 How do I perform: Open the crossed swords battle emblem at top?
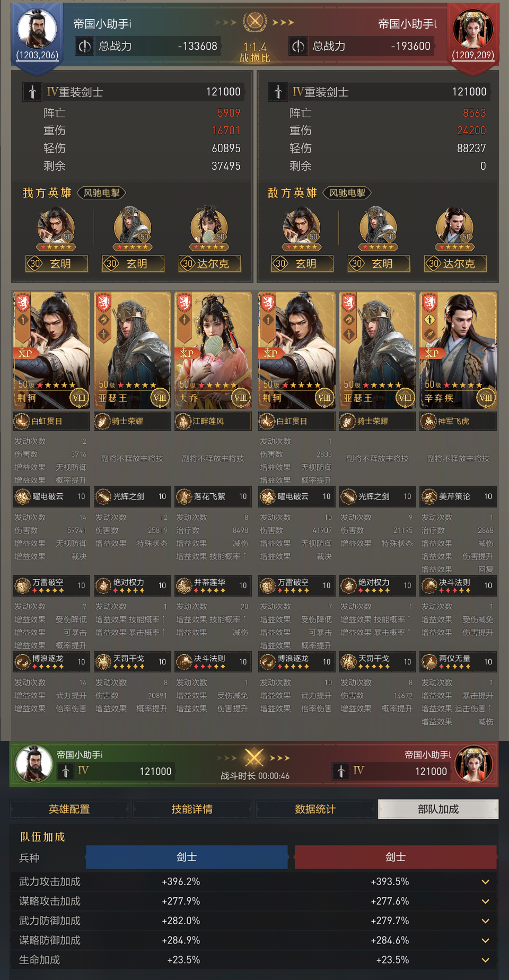point(254,22)
